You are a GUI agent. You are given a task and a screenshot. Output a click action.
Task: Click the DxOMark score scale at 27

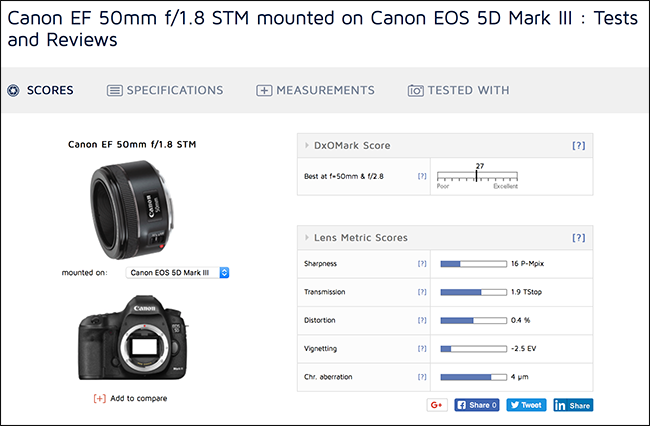pyautogui.click(x=477, y=176)
